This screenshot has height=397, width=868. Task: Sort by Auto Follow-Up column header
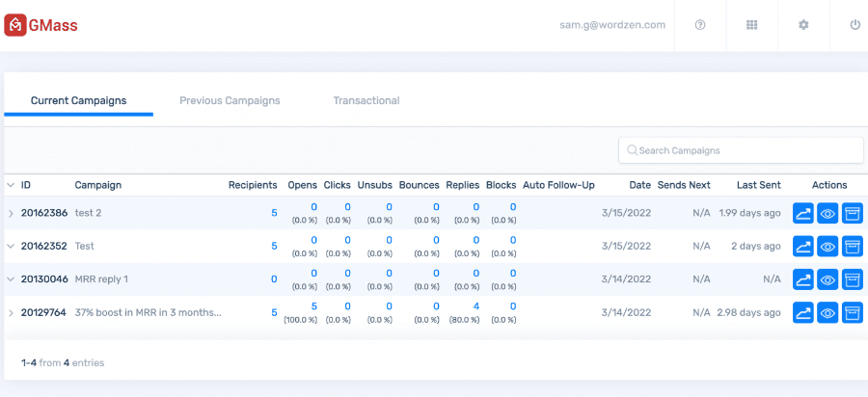(x=558, y=185)
